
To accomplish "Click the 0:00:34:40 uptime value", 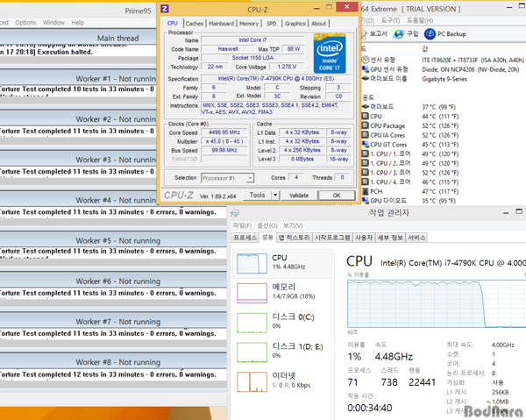I will click(x=370, y=408).
